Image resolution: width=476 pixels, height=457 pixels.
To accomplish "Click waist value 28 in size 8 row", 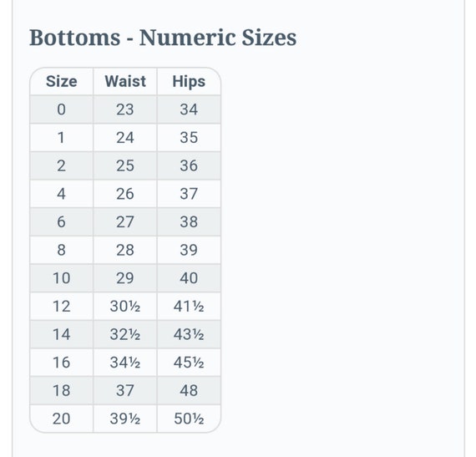I will click(x=125, y=250).
